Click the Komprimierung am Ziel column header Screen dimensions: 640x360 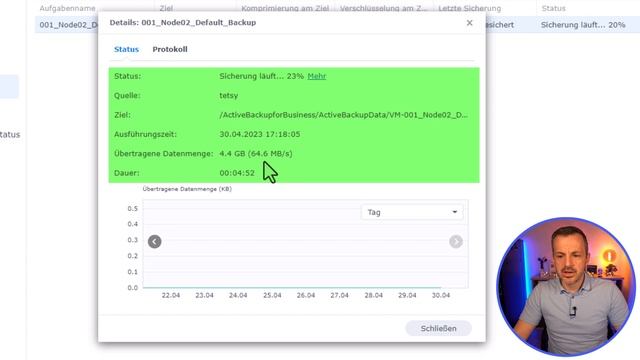(x=285, y=8)
